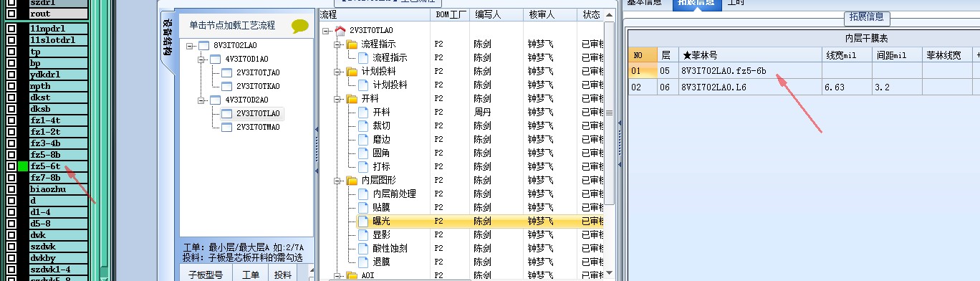Click node icon of 2V3I70TKA0
The height and width of the screenshot is (281, 980).
[x=226, y=86]
